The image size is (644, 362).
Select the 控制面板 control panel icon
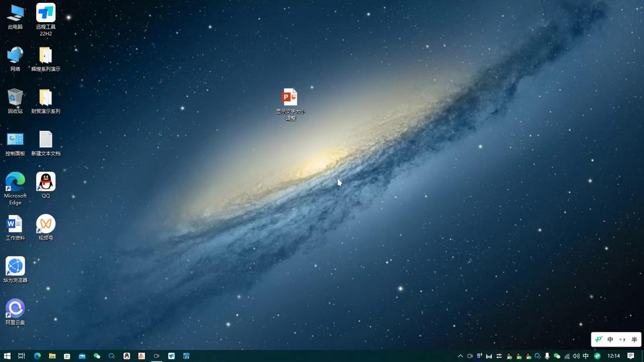click(x=15, y=140)
